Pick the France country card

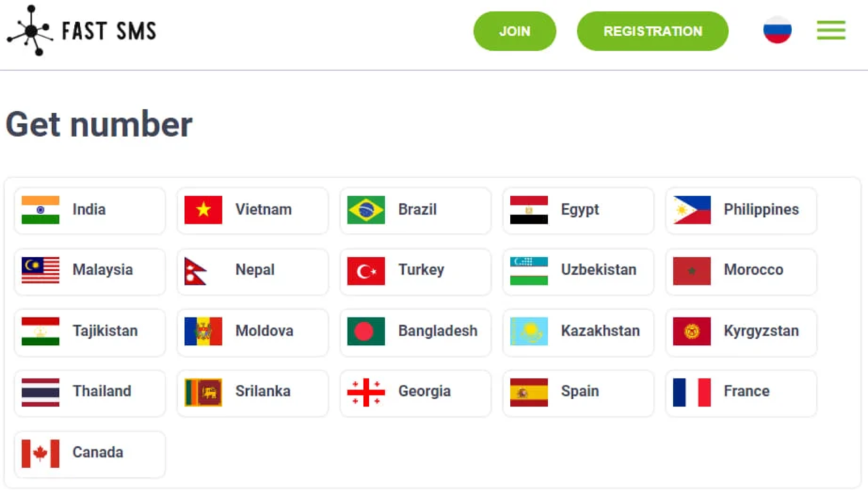741,392
